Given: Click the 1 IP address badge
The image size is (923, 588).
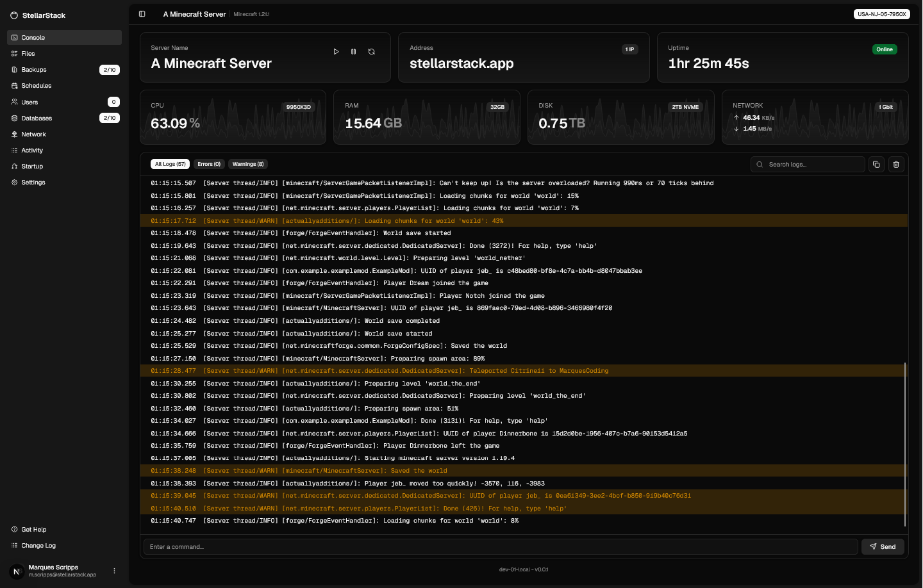Looking at the screenshot, I should click(x=630, y=49).
